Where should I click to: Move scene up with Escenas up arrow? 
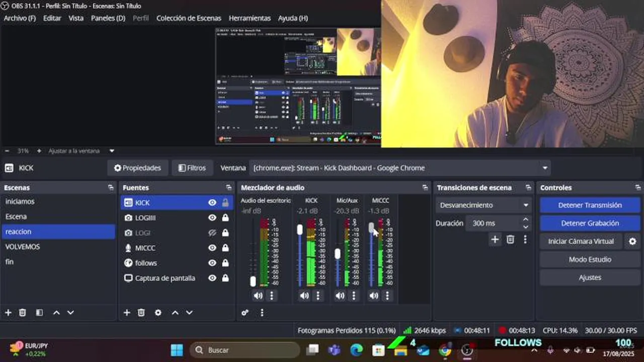(56, 313)
